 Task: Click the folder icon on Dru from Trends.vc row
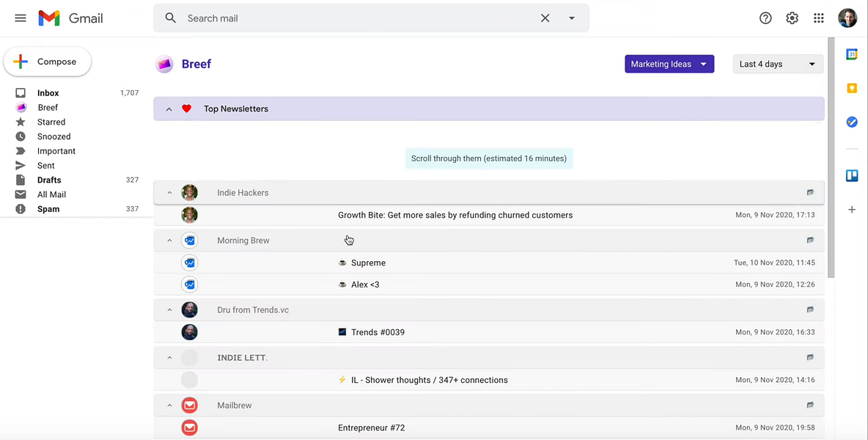pos(810,310)
